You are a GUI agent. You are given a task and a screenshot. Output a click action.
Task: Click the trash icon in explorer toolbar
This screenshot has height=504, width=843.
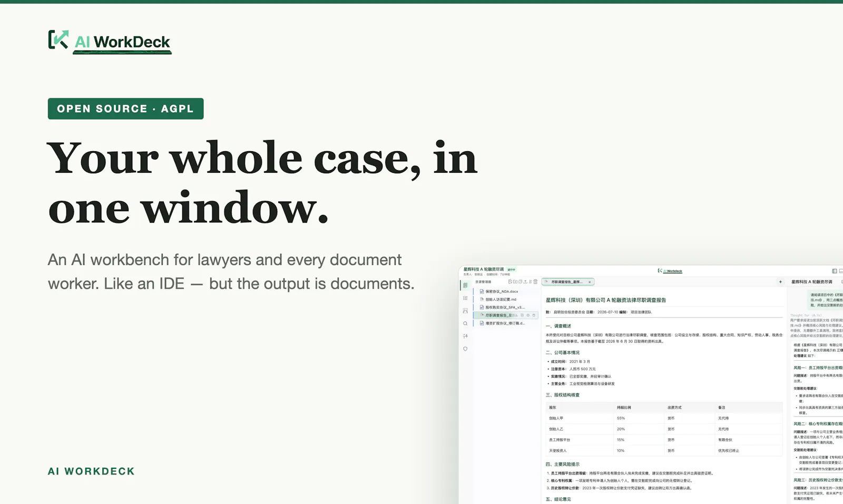535,282
